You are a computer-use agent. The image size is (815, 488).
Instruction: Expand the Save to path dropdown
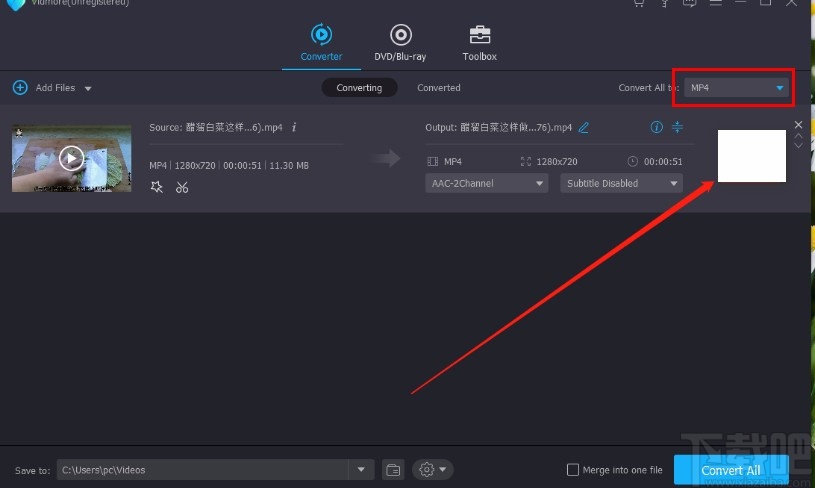361,470
